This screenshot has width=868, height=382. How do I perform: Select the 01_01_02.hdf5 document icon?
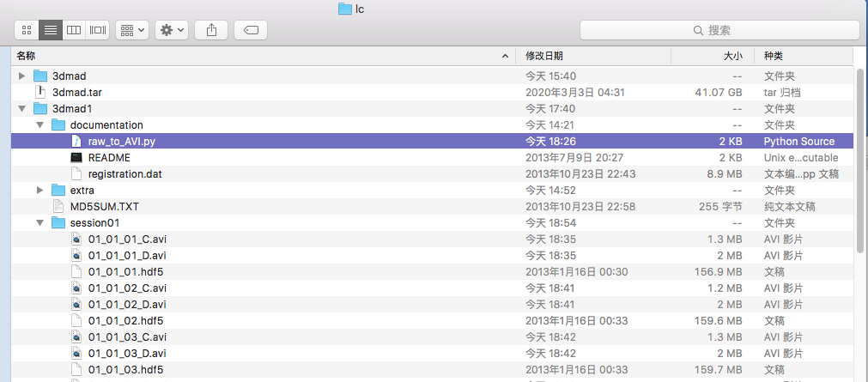point(76,321)
